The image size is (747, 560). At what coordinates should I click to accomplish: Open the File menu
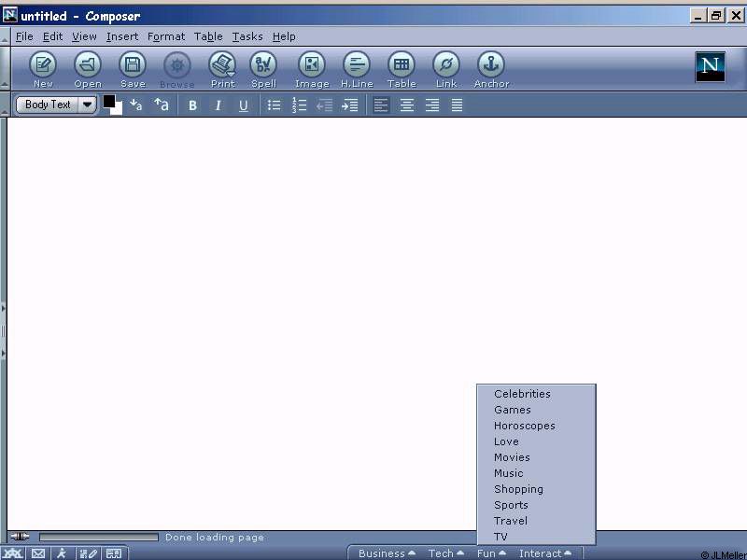(24, 36)
